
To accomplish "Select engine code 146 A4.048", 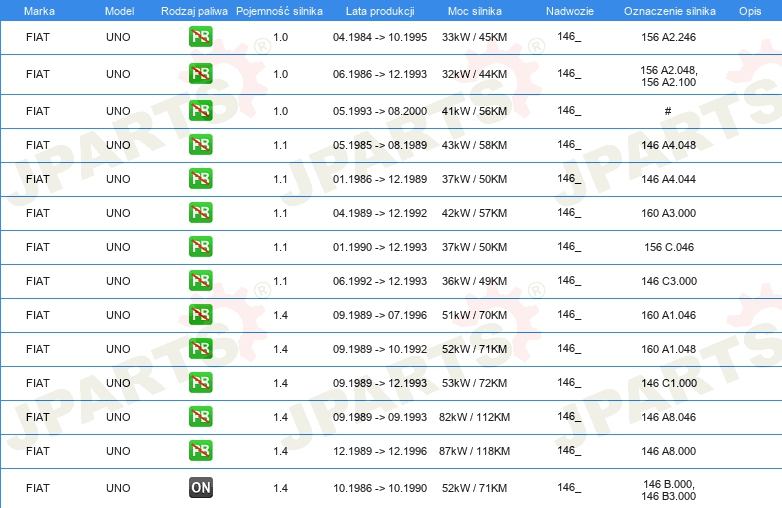I will pos(668,145).
